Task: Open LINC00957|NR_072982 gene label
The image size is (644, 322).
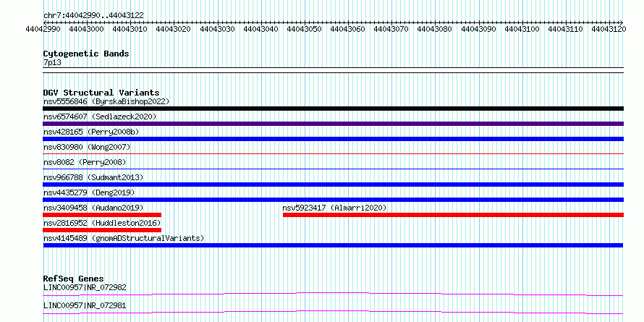Action: click(x=85, y=287)
